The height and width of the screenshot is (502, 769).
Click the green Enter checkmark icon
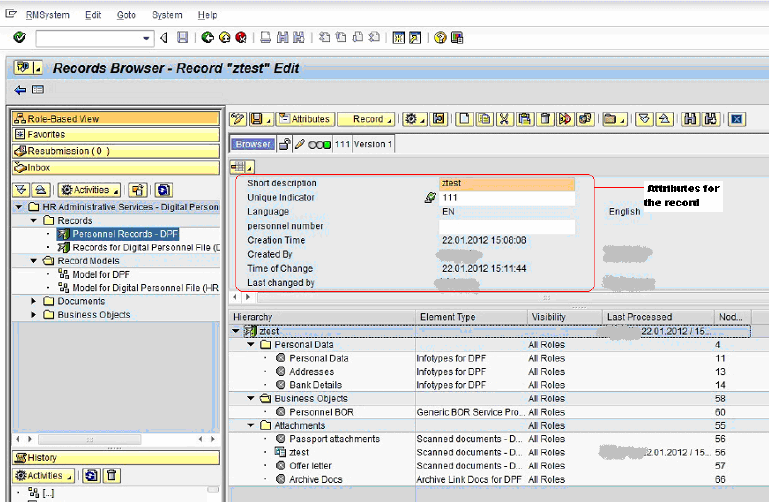pos(19,38)
